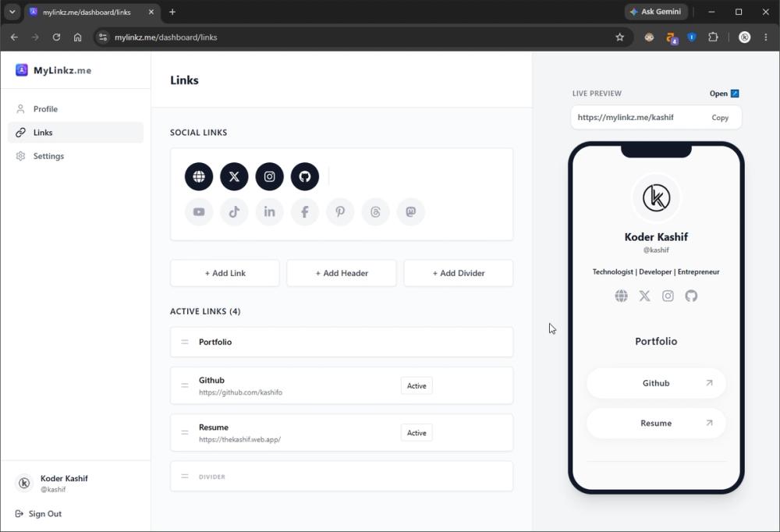This screenshot has height=532, width=780.
Task: Click the GitHub icon in phone preview
Action: (691, 296)
